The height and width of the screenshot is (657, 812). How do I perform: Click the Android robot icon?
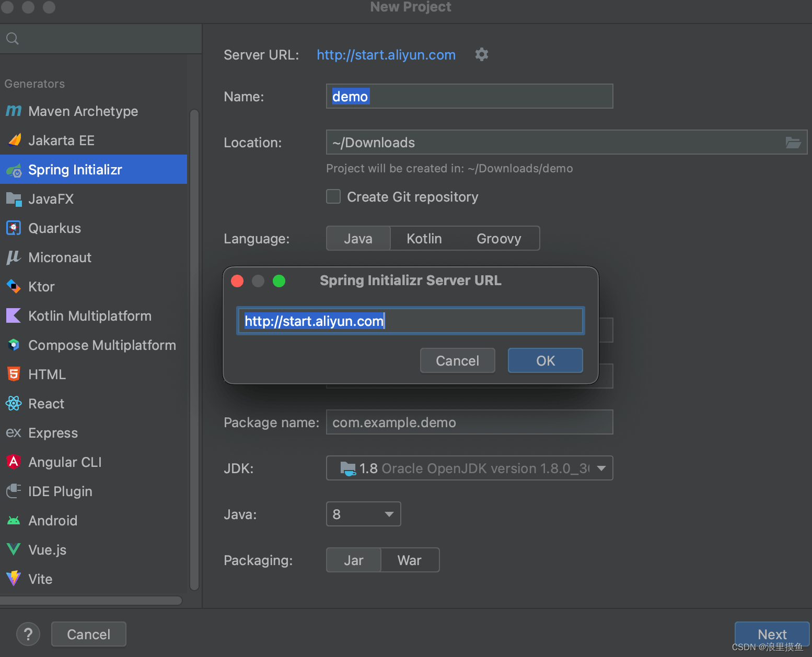14,521
